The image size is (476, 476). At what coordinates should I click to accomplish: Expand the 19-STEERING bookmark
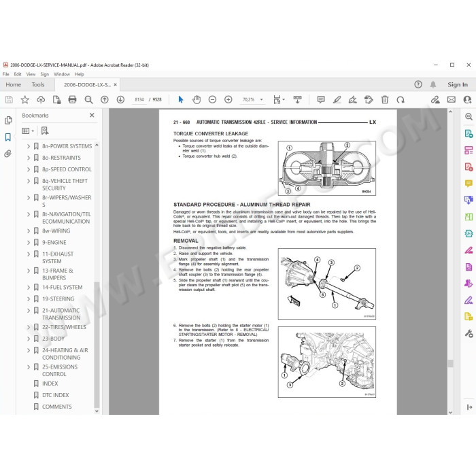[x=29, y=299]
